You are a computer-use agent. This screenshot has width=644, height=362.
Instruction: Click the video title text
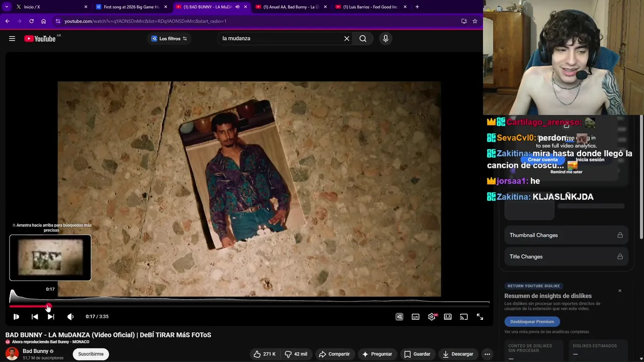point(108,335)
